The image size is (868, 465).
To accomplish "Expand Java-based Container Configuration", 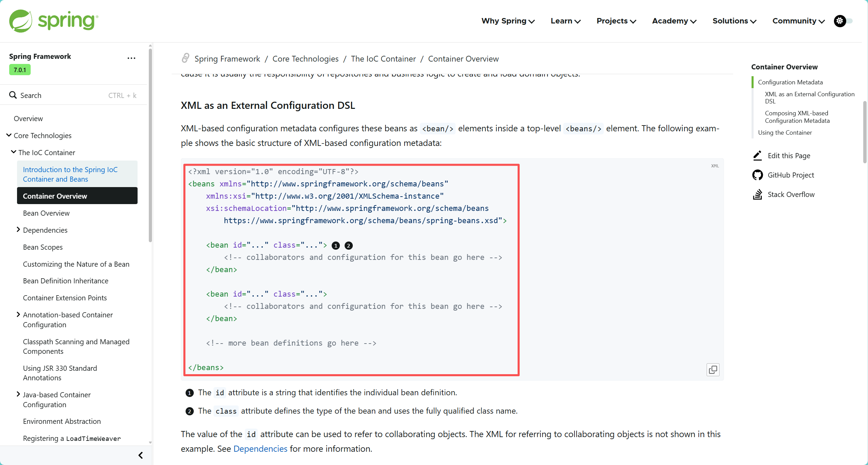I will click(x=18, y=394).
